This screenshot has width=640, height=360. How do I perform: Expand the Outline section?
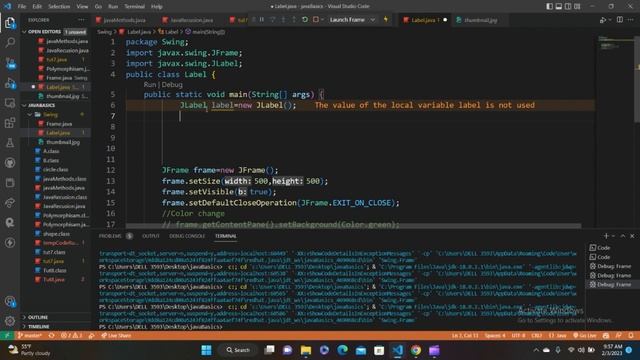click(38, 317)
